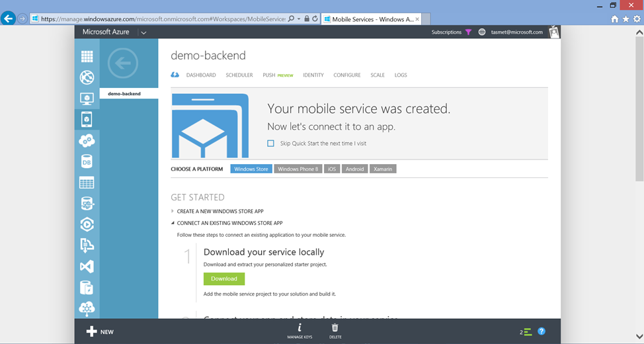Close the Mobile Services browser tab
644x344 pixels.
click(x=417, y=19)
